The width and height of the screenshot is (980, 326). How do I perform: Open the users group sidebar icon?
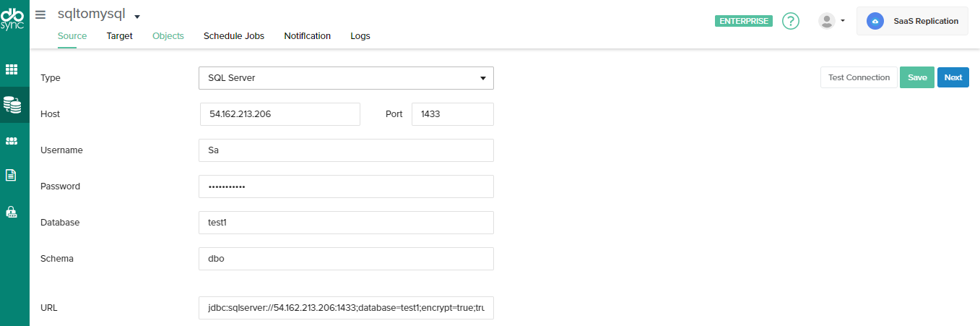pos(12,140)
